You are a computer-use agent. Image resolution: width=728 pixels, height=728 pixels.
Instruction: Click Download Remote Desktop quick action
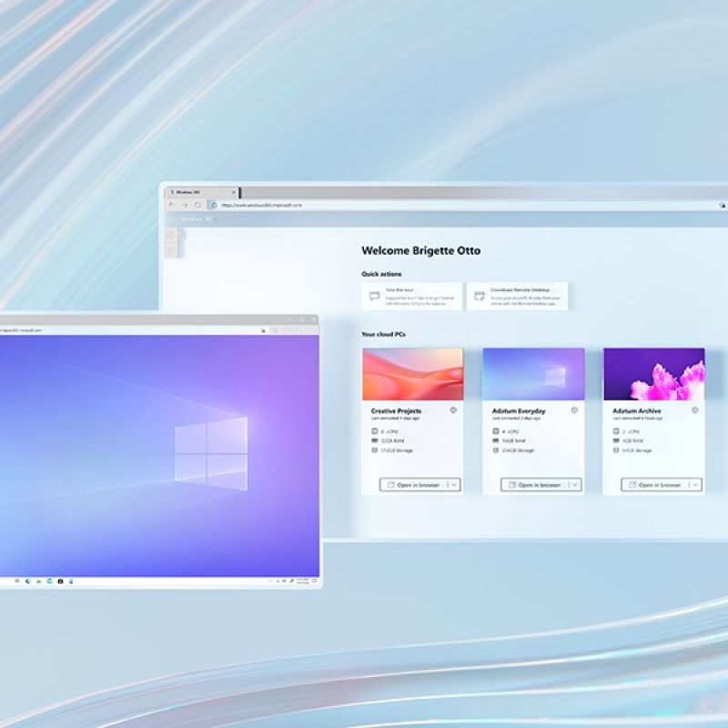pos(517,296)
